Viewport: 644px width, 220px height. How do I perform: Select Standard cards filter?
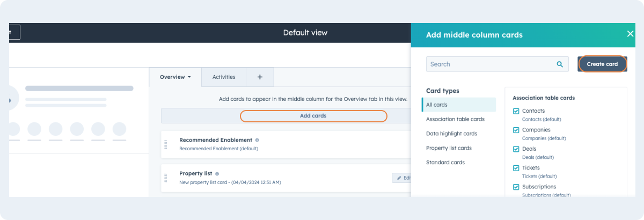pyautogui.click(x=445, y=163)
